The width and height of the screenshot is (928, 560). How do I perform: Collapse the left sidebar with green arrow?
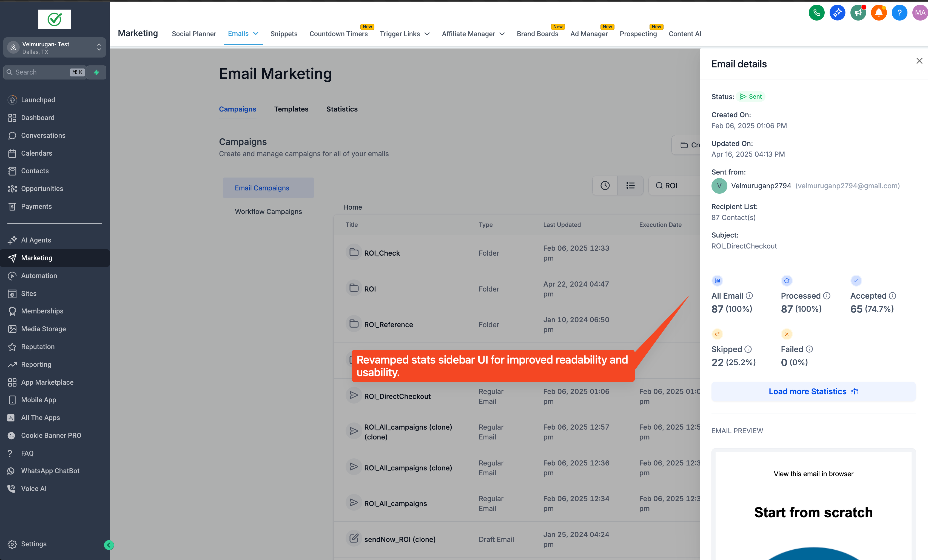coord(109,545)
